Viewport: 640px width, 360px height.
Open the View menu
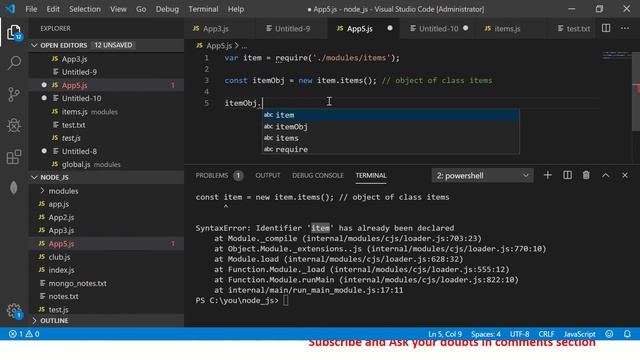(x=118, y=9)
